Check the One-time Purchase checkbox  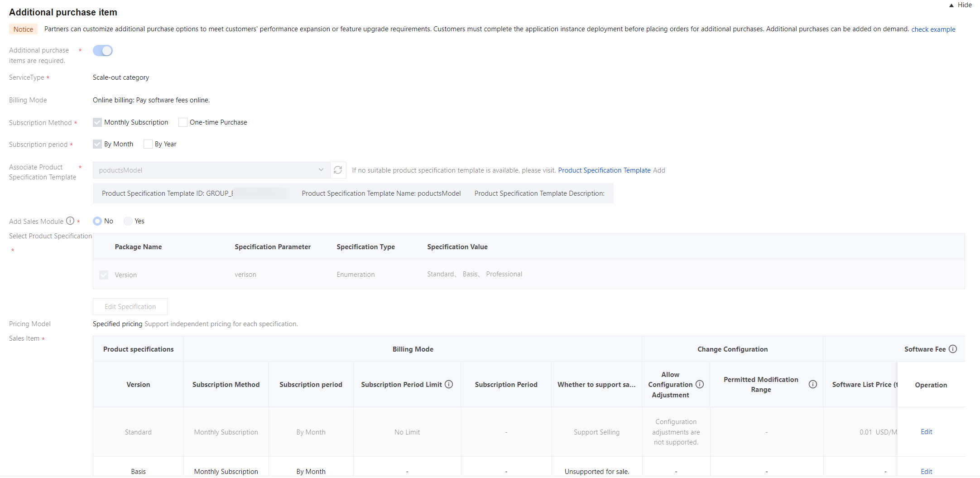(x=183, y=122)
